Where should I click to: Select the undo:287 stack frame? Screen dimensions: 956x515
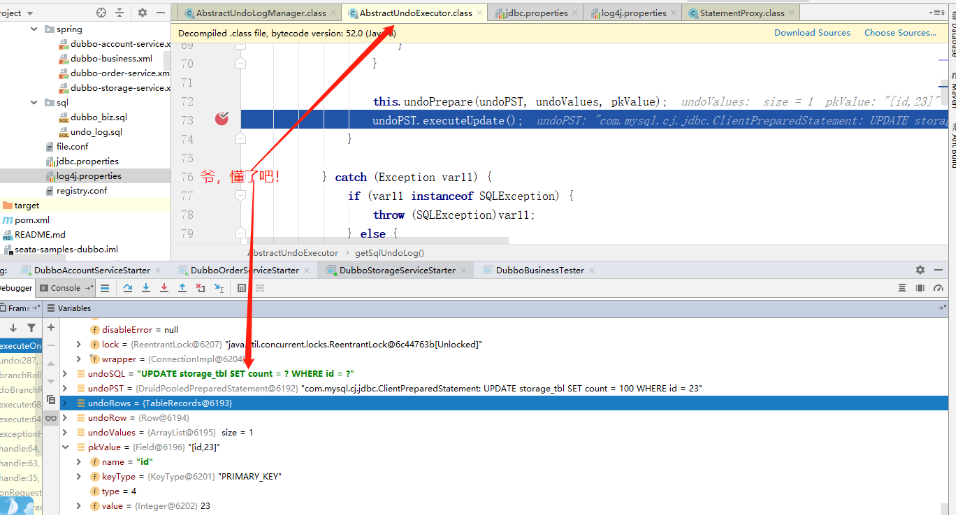point(21,360)
